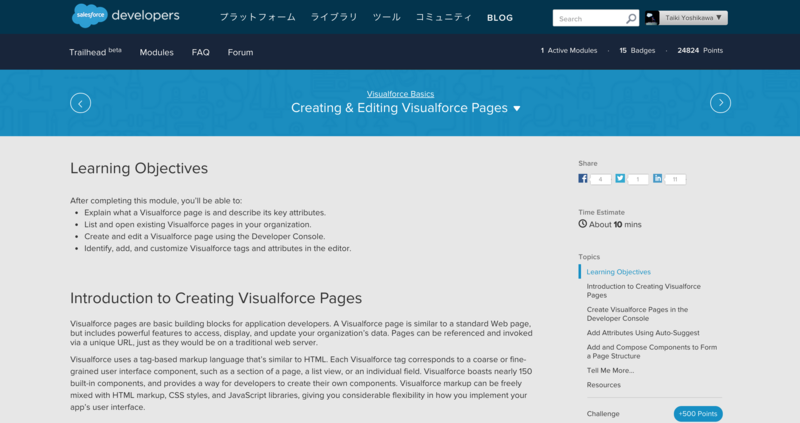This screenshot has width=800, height=423.
Task: Share on LinkedIn icon
Action: 658,178
